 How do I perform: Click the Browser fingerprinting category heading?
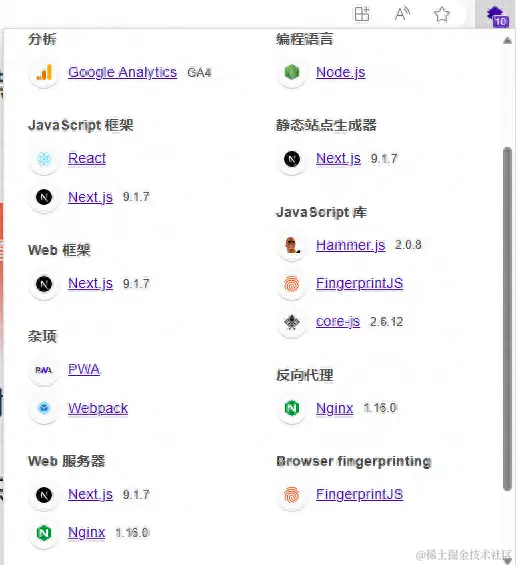354,462
